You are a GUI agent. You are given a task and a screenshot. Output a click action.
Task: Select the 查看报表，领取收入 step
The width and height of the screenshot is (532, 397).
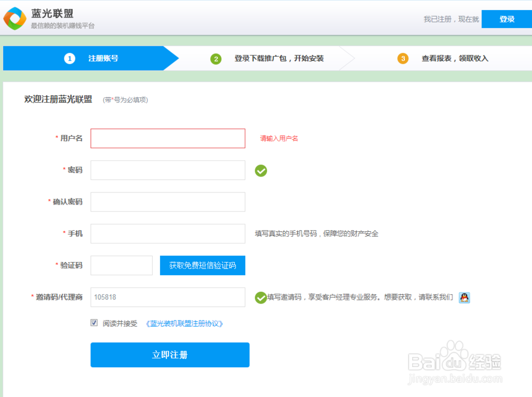(x=455, y=58)
